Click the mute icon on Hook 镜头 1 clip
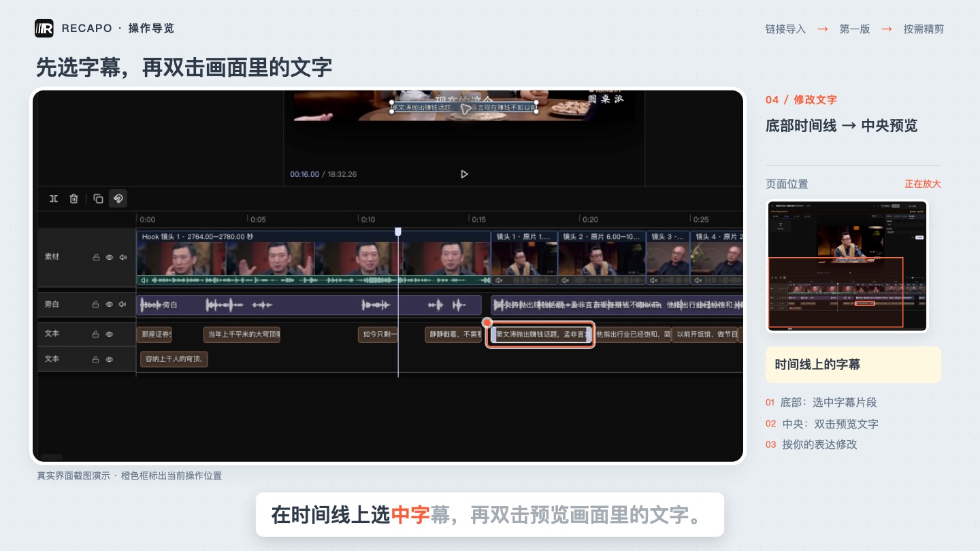 (x=144, y=280)
